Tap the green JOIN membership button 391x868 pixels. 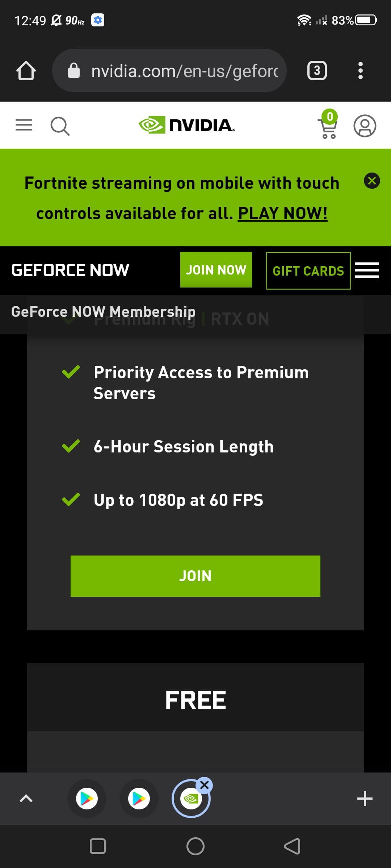coord(195,576)
